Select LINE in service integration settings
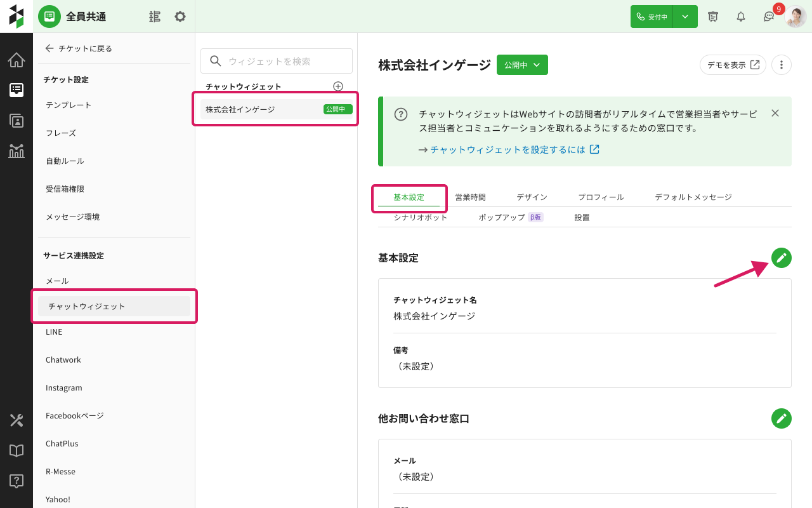 [54, 332]
